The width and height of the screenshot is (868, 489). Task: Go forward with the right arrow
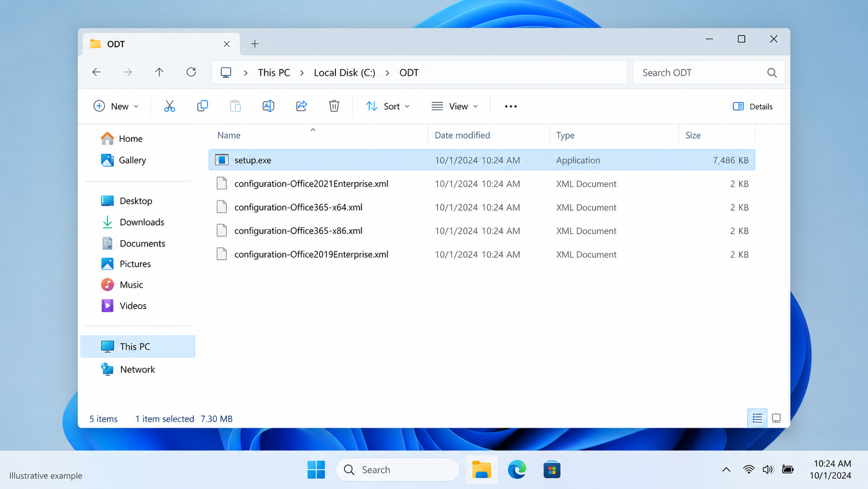click(128, 72)
